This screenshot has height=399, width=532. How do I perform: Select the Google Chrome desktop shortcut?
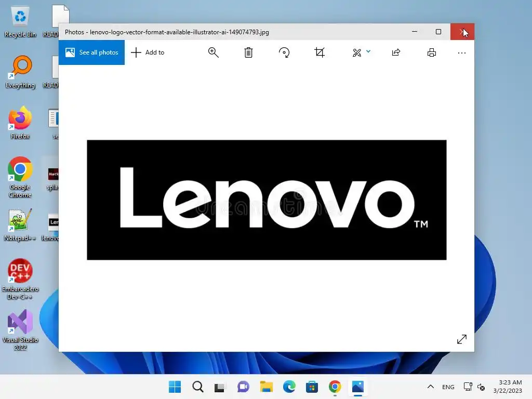pos(20,177)
